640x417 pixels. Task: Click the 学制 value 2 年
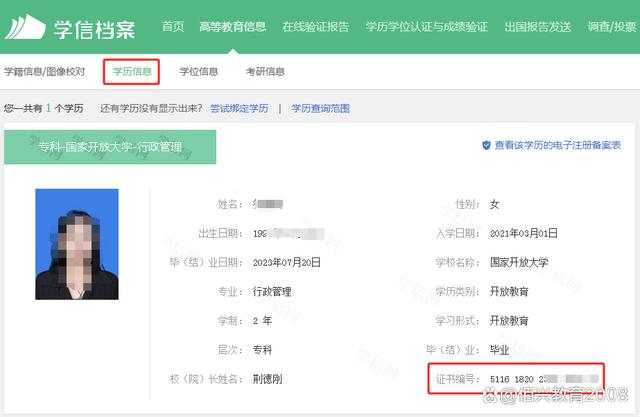point(262,321)
